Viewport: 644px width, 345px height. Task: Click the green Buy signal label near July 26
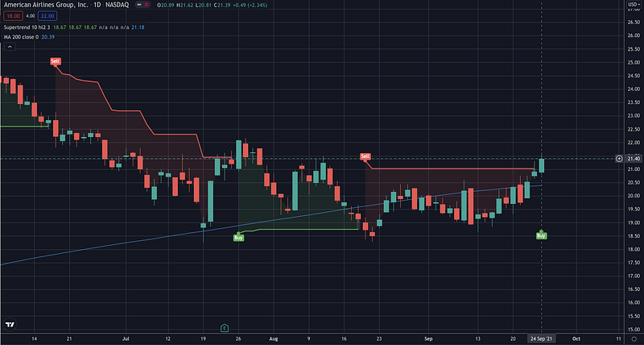(x=238, y=237)
